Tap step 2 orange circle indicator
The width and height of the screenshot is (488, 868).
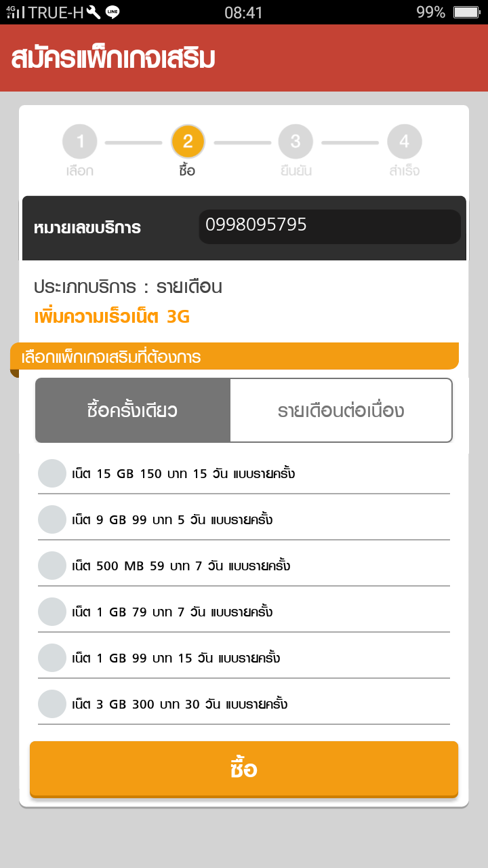click(188, 142)
